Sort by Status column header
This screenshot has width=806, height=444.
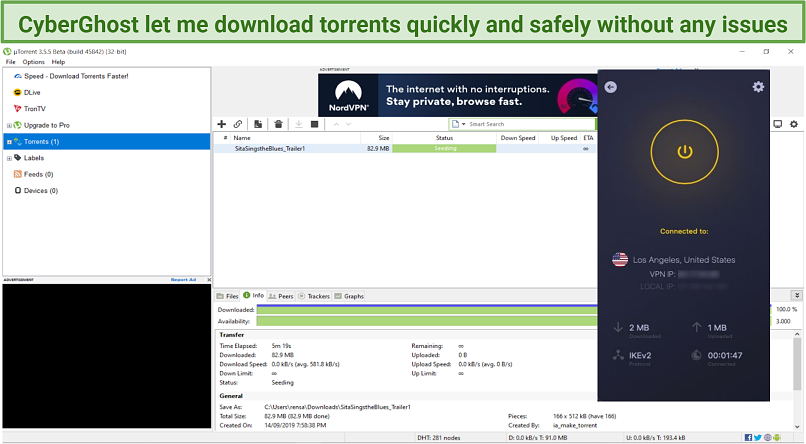pos(444,138)
